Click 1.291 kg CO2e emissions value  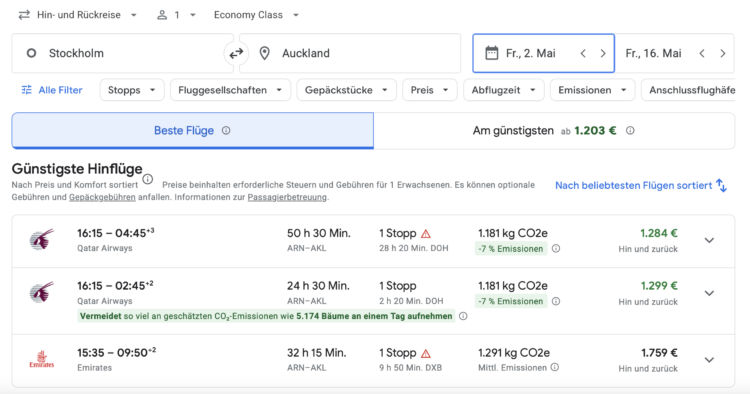(x=514, y=353)
